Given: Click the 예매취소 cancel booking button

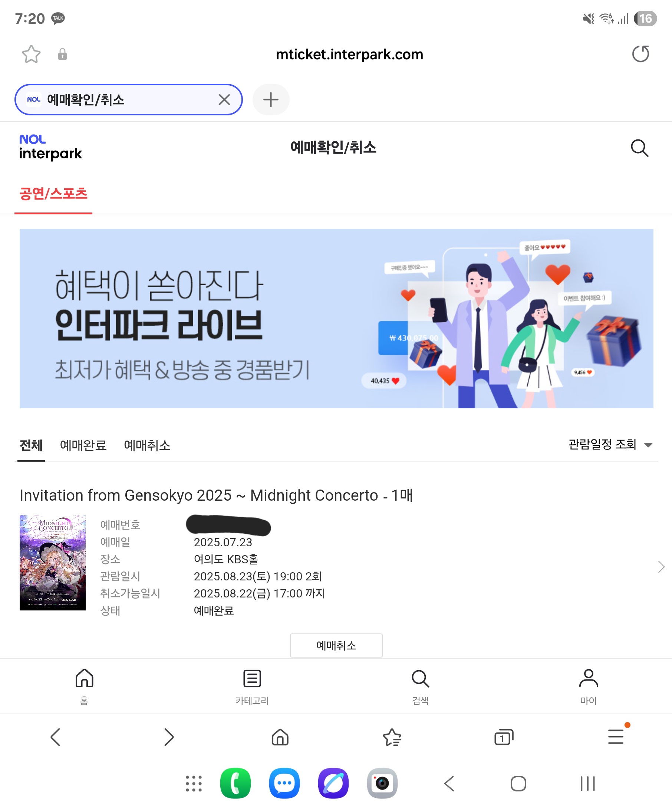Looking at the screenshot, I should pyautogui.click(x=336, y=645).
